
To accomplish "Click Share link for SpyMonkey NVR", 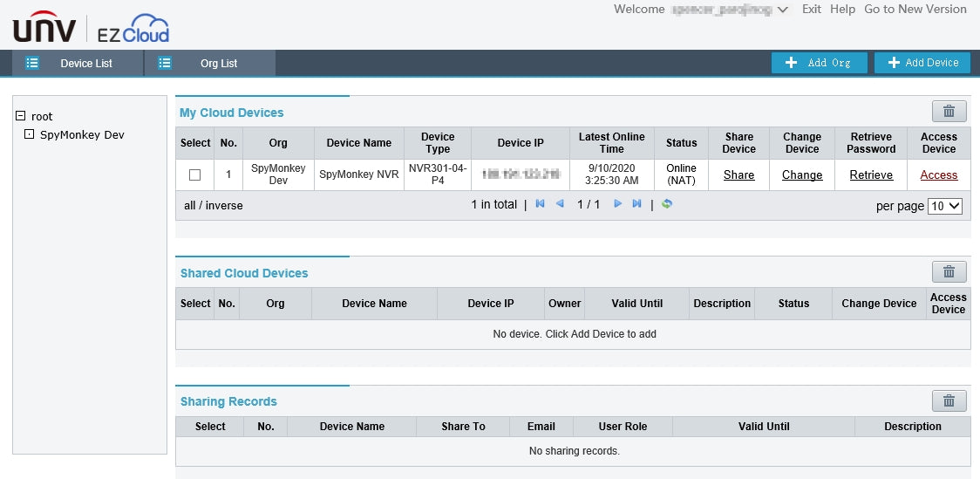I will coord(738,175).
